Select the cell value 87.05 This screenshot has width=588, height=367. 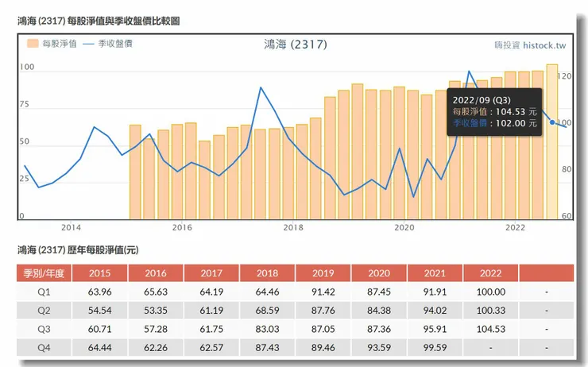tap(323, 330)
